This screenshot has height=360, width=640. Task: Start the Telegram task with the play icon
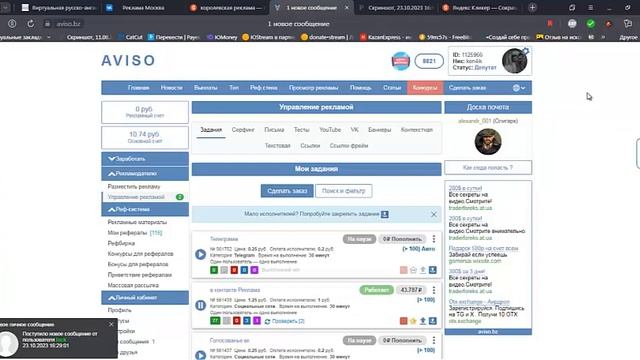tap(200, 254)
